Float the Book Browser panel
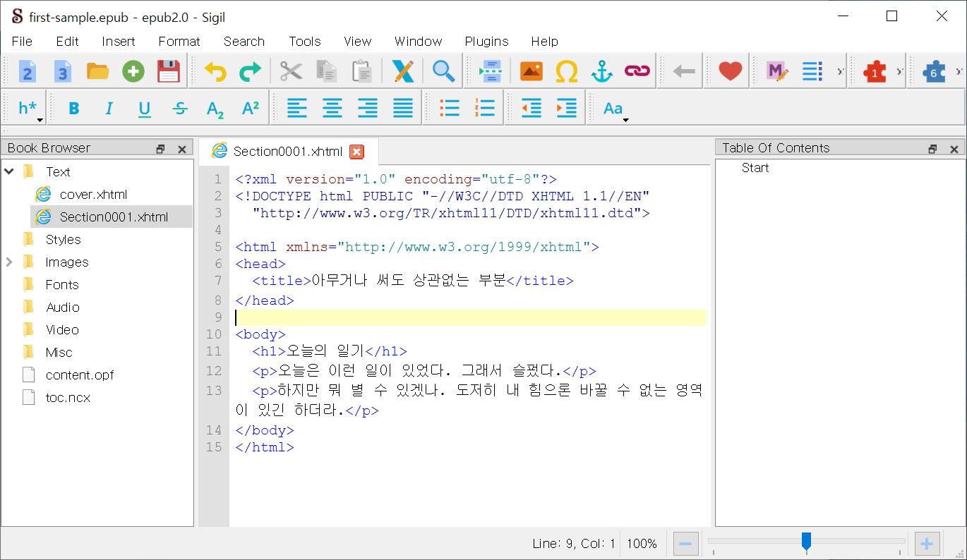Viewport: 967px width, 560px height. point(160,149)
